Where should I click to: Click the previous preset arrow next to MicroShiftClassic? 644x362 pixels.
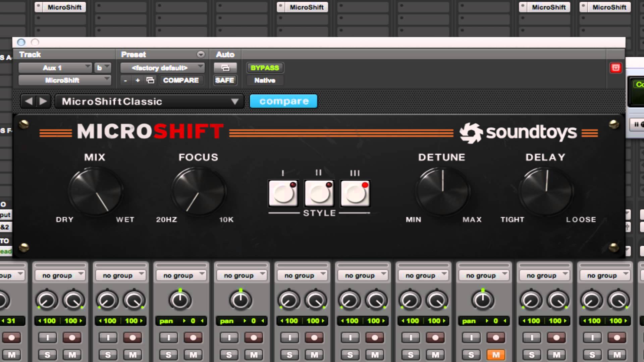pyautogui.click(x=29, y=101)
